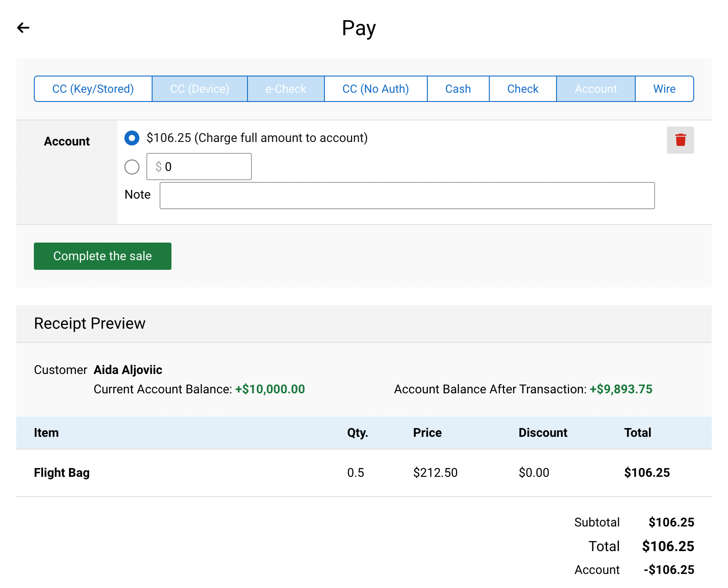Screen dimensions: 728x588
Task: Select charge full amount $106.25 radio
Action: [x=132, y=138]
